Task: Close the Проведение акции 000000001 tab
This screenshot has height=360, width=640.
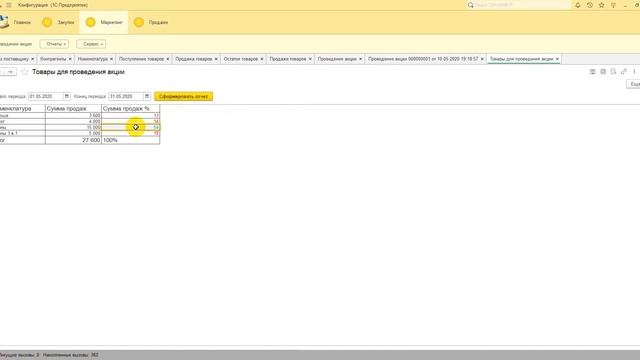Action: pyautogui.click(x=482, y=59)
